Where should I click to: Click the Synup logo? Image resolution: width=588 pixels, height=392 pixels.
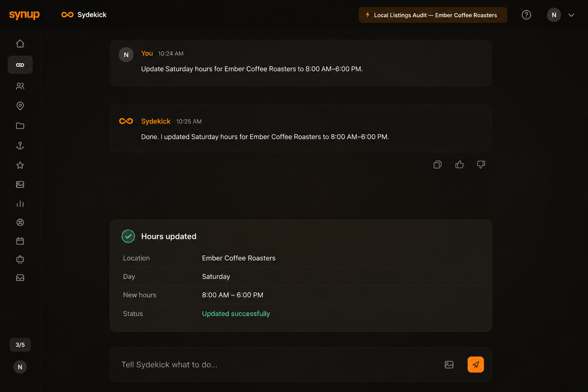[x=24, y=15]
